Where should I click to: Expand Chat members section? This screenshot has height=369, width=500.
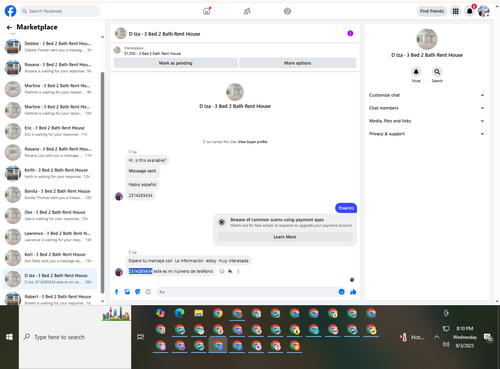(x=426, y=108)
